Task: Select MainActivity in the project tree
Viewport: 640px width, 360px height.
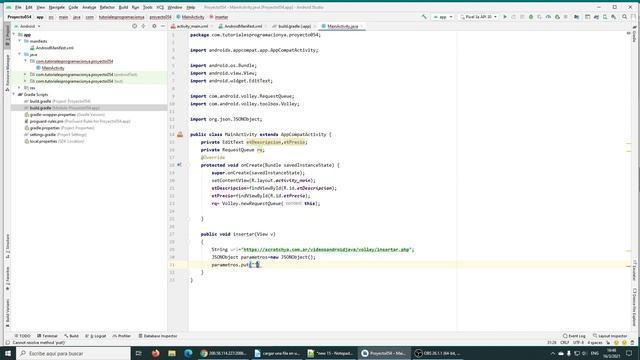Action: tap(53, 68)
